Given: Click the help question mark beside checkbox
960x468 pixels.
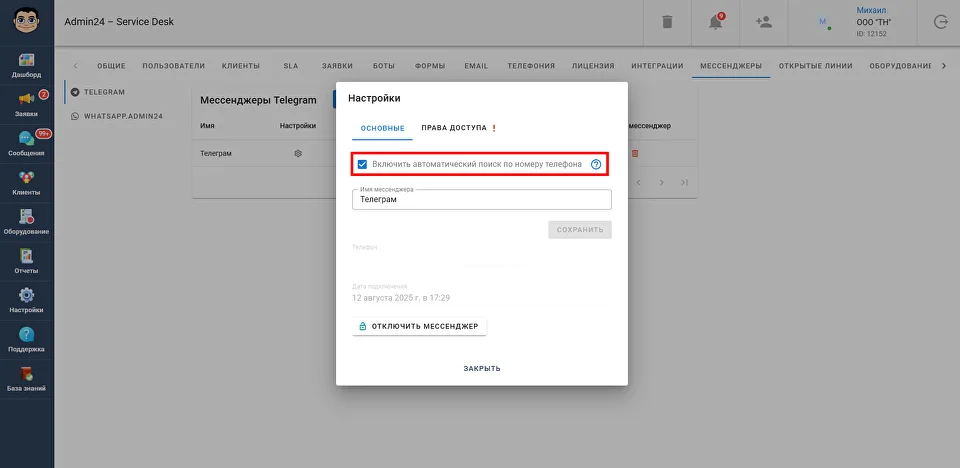Looking at the screenshot, I should [596, 164].
